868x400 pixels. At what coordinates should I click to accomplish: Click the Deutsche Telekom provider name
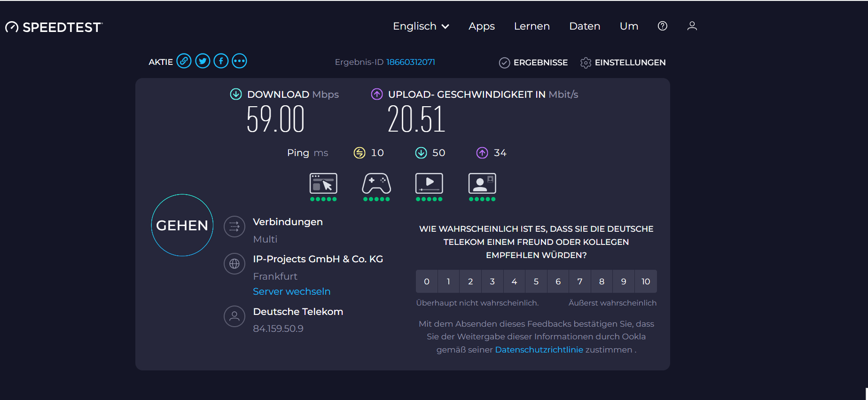298,312
